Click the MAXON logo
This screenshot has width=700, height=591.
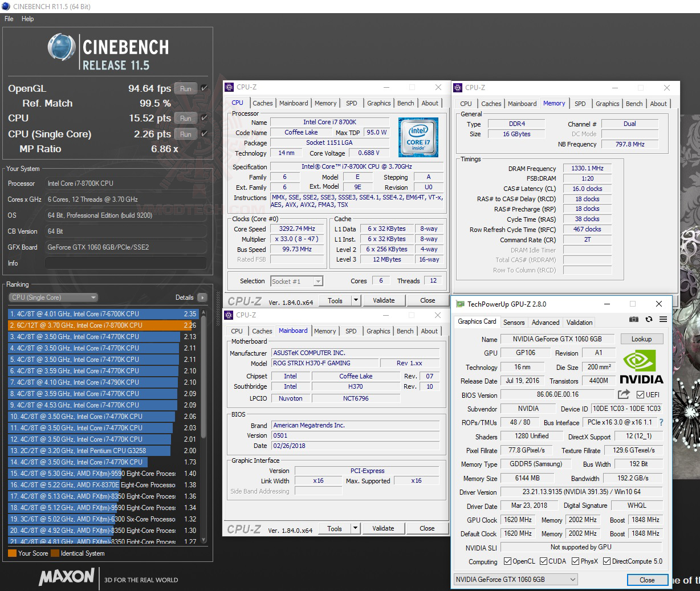67,577
